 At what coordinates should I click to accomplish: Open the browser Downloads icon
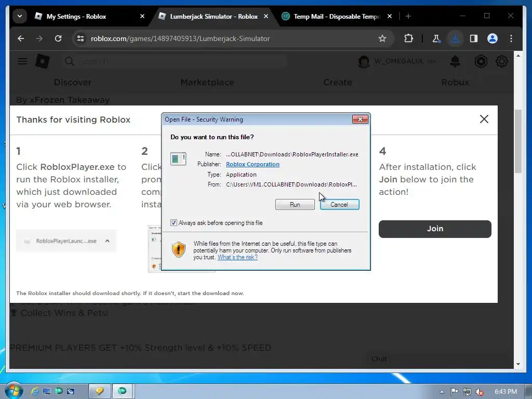(455, 38)
